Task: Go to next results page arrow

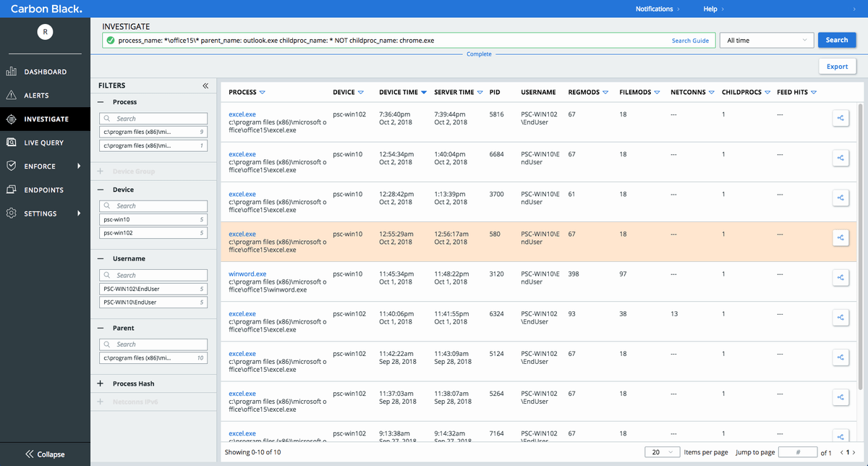Action: coord(854,452)
